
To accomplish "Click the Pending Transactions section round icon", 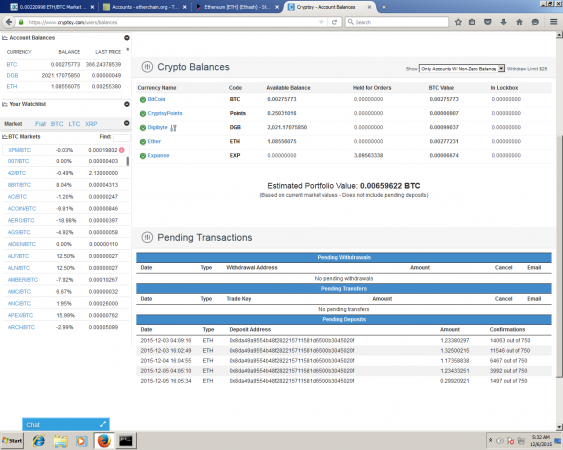I will 147,237.
